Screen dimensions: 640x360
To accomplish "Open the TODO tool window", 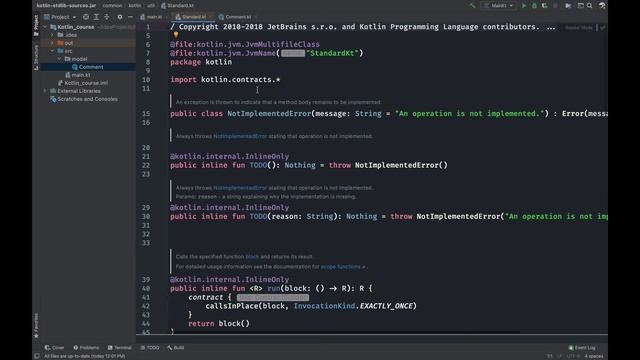I will pyautogui.click(x=150, y=348).
